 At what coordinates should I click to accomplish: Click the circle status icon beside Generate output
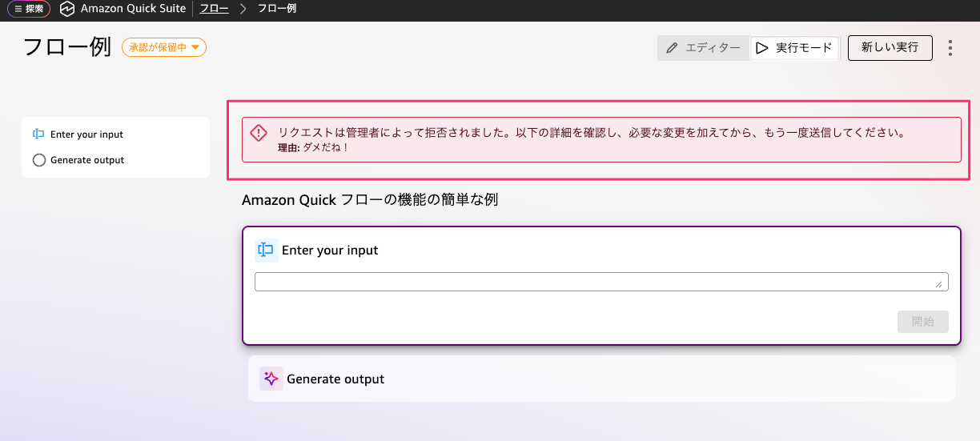pos(38,160)
